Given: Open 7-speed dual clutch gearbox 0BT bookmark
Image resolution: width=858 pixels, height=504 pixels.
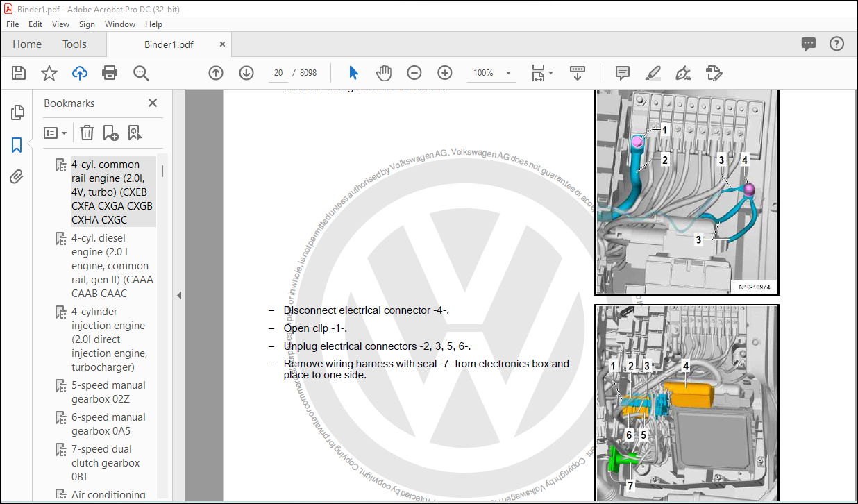Looking at the screenshot, I should click(106, 463).
